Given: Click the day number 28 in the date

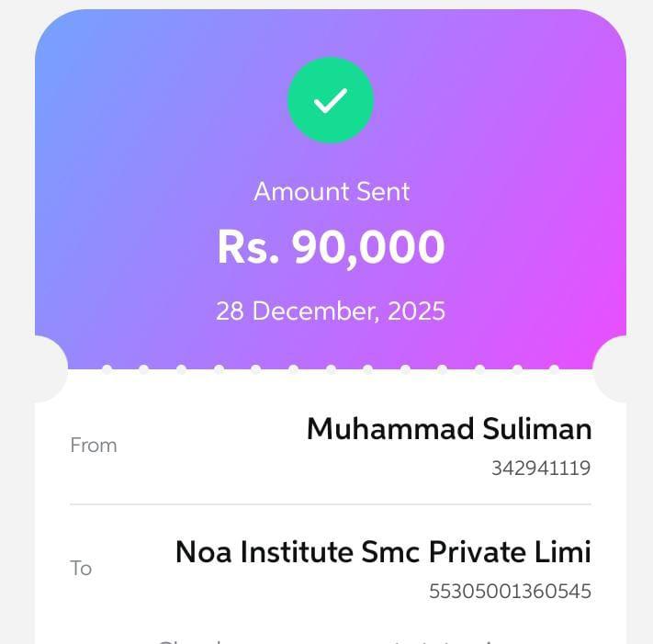Looking at the screenshot, I should (230, 311).
